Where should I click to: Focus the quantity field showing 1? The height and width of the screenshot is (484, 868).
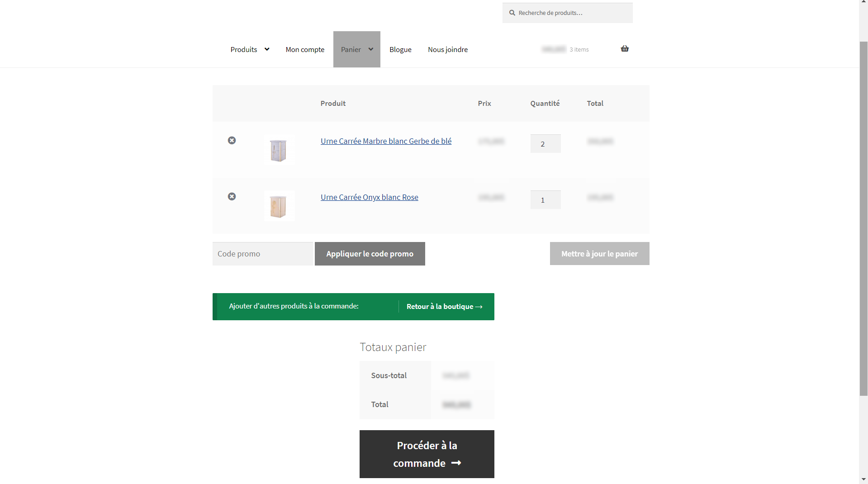tap(545, 200)
